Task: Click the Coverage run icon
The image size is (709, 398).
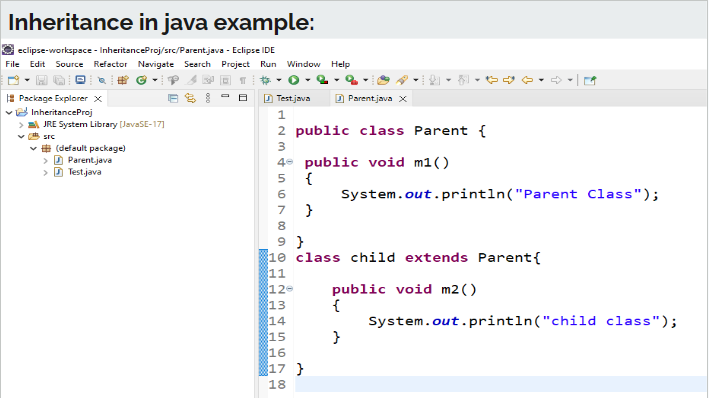Action: pos(322,80)
